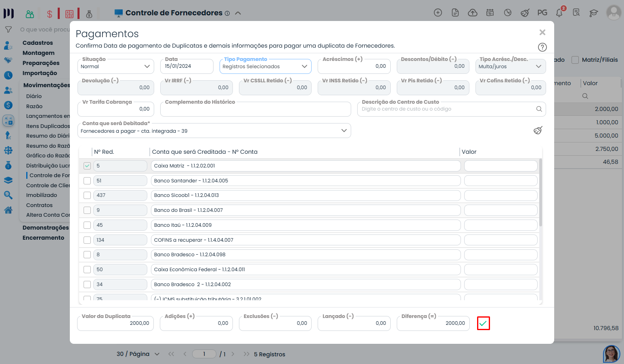
Task: Open the Tipo Pagamento dropdown
Action: (266, 67)
